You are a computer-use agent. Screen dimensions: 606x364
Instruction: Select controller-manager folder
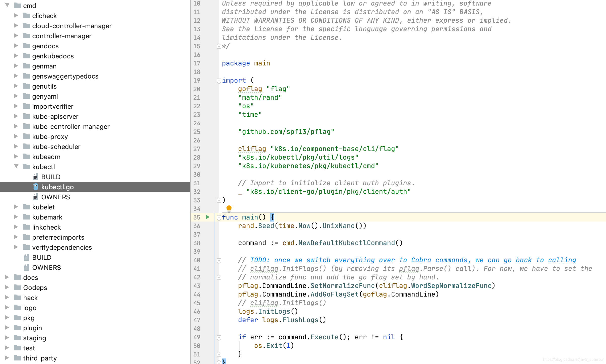click(62, 36)
